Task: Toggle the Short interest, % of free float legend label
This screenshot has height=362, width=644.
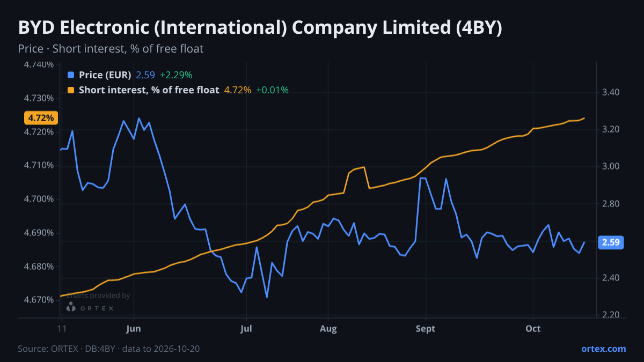Action: 149,90
